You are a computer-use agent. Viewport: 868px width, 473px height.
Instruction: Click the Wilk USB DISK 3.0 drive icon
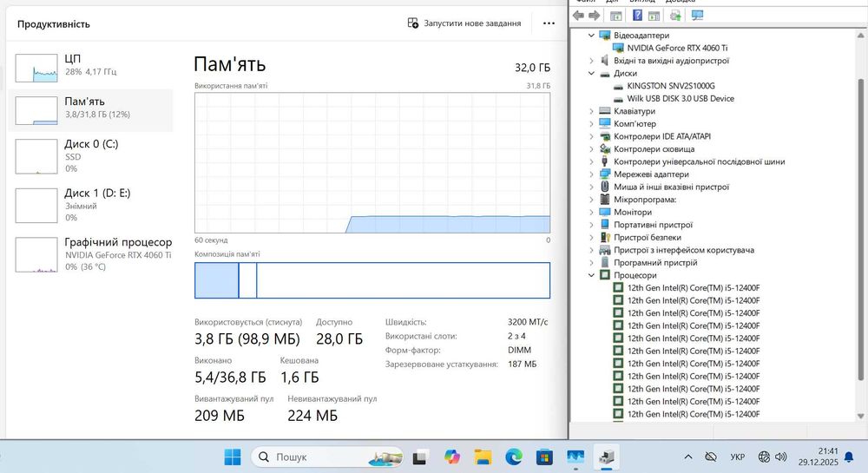point(618,99)
